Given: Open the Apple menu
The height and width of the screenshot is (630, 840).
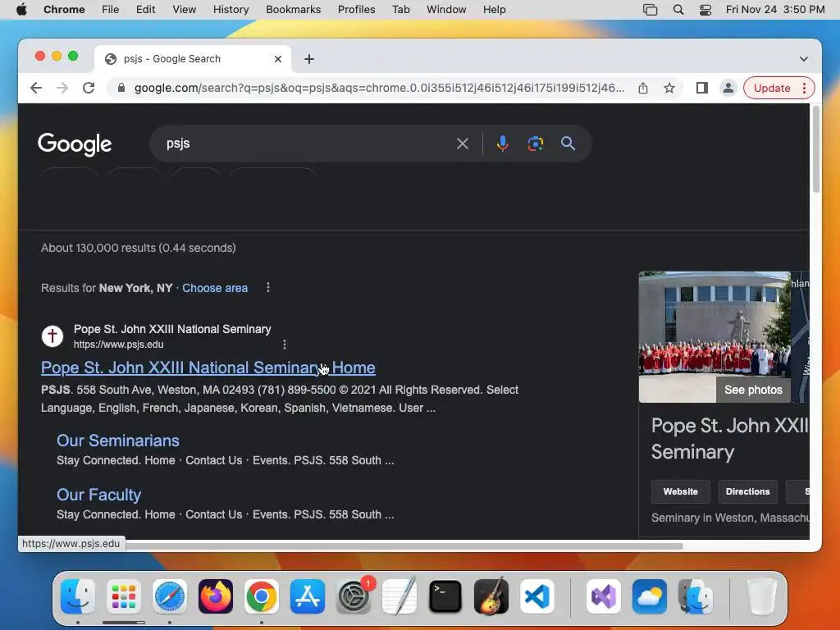Looking at the screenshot, I should point(21,10).
